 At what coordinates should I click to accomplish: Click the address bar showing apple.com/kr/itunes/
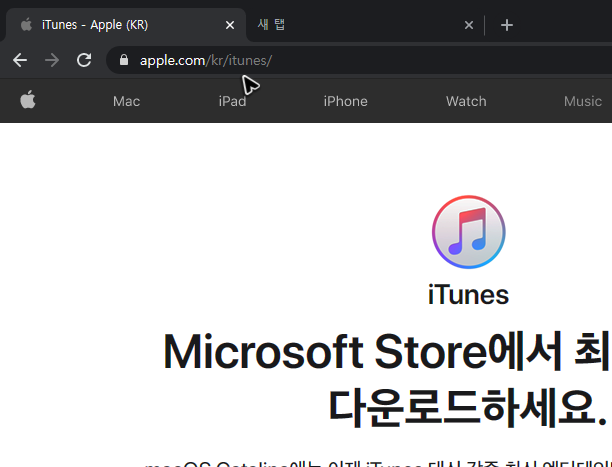pos(359,60)
